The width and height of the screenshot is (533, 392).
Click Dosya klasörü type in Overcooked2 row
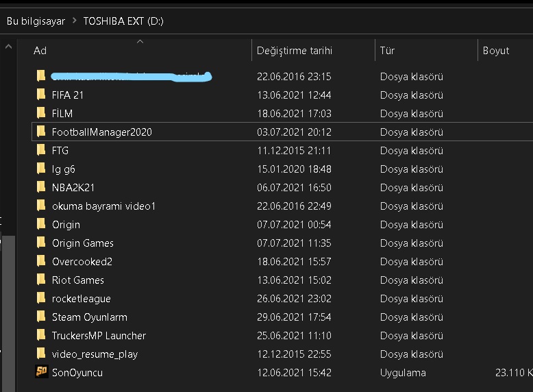(x=412, y=262)
